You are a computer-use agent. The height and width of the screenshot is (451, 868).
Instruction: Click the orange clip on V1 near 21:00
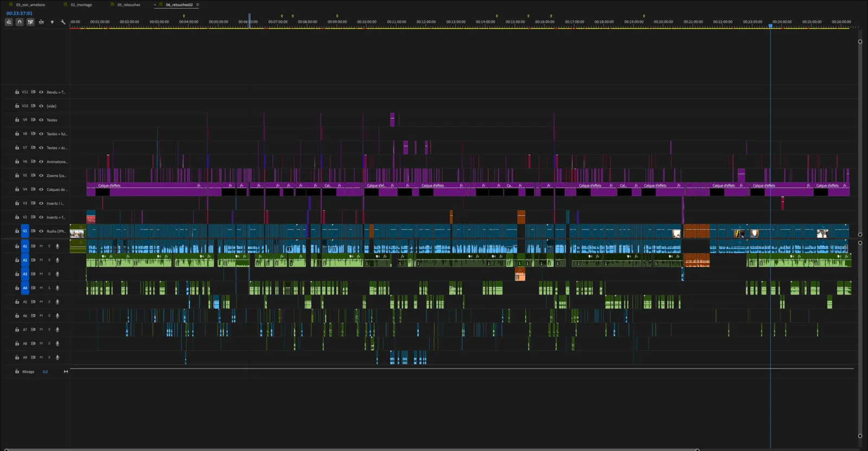coord(697,231)
